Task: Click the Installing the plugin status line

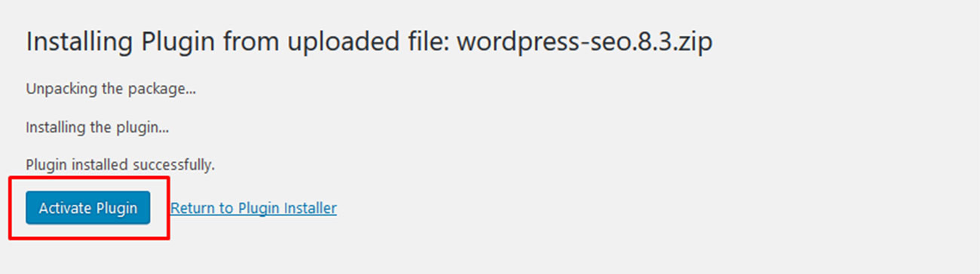Action: point(97,127)
